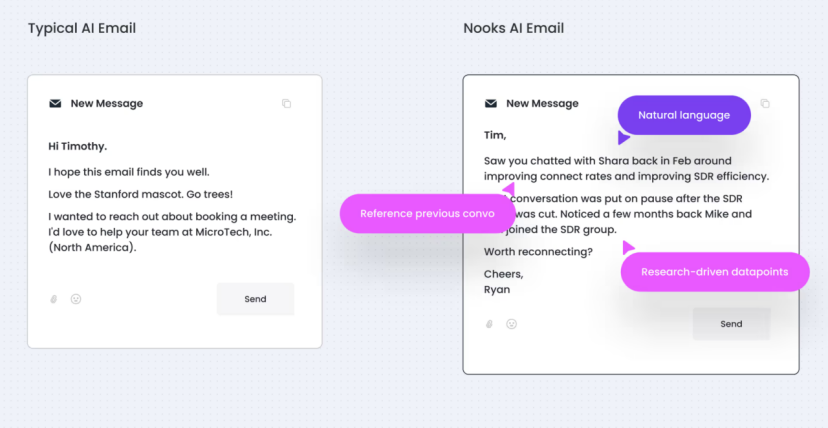Viewport: 828px width, 428px height.
Task: Click attachment paperclip in Typical AI Email
Action: 53,299
